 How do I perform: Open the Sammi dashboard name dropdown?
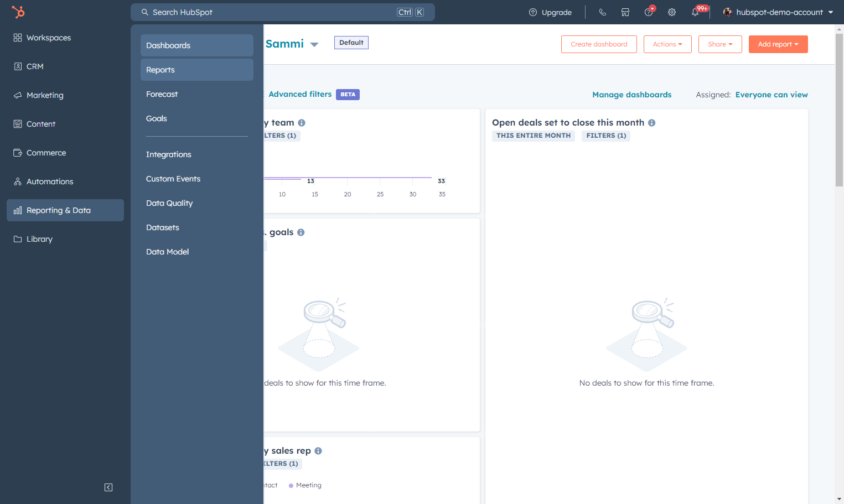314,44
